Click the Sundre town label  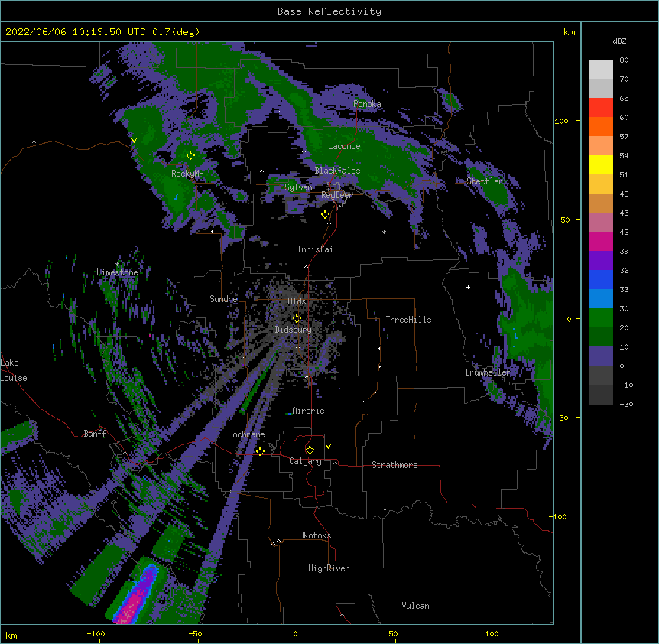click(223, 299)
